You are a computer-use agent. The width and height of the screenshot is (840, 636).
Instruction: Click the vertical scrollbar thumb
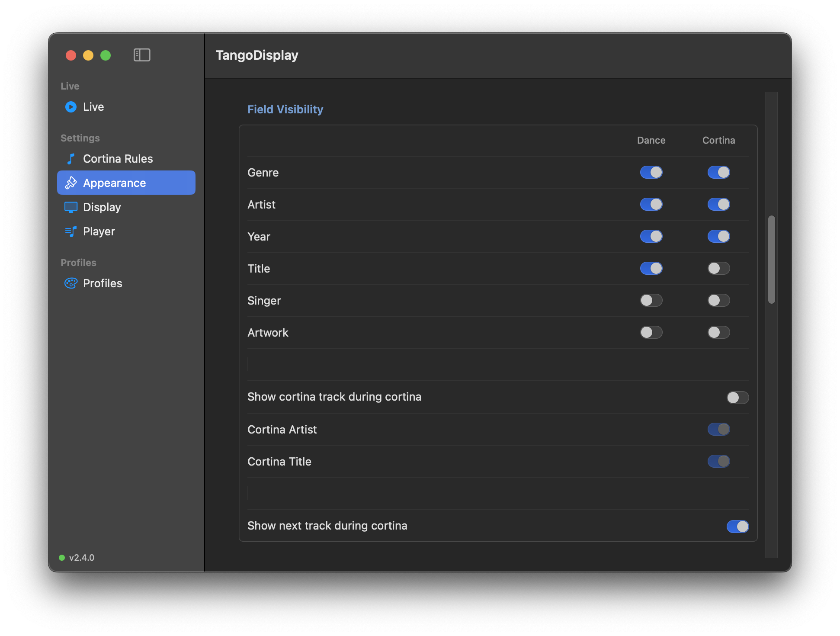[x=772, y=260]
